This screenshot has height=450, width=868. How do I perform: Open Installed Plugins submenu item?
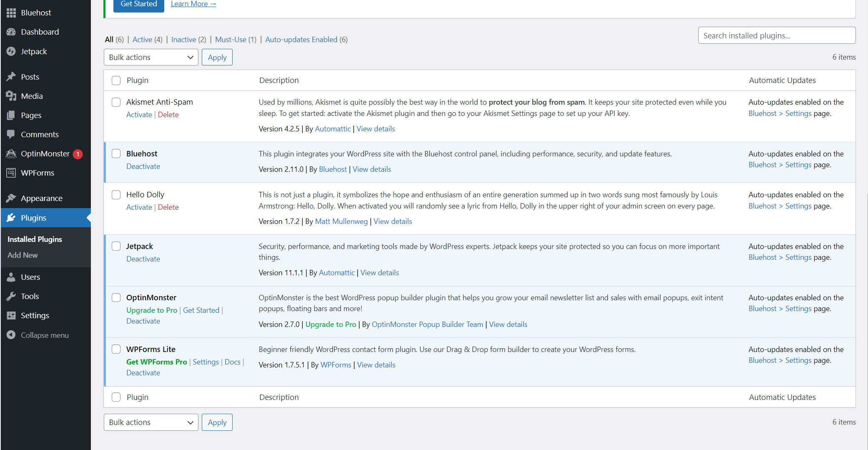[x=35, y=239]
